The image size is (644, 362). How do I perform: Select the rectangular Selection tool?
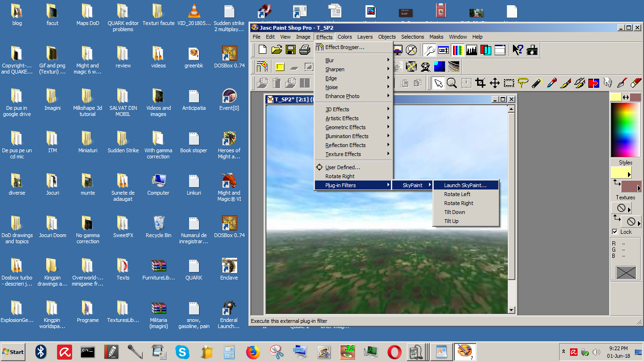coord(509,83)
